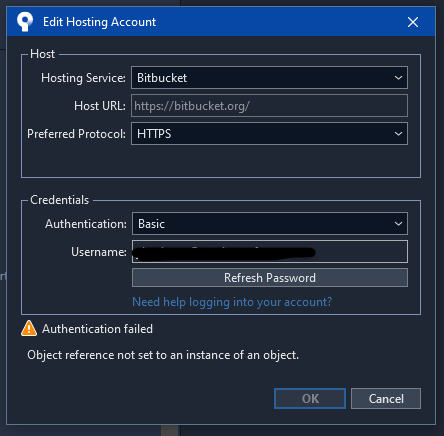Open 'Need help logging into your account?' link
This screenshot has height=436, width=444.
click(x=232, y=302)
